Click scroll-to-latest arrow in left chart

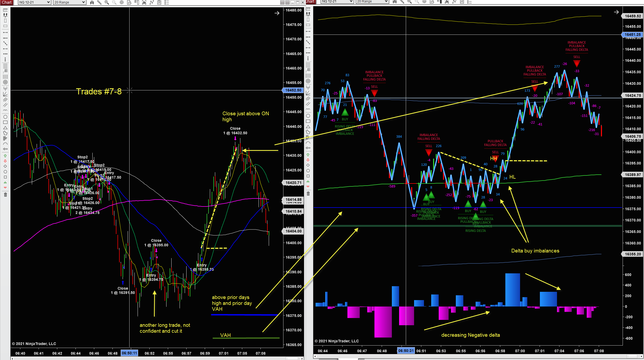coord(277,13)
